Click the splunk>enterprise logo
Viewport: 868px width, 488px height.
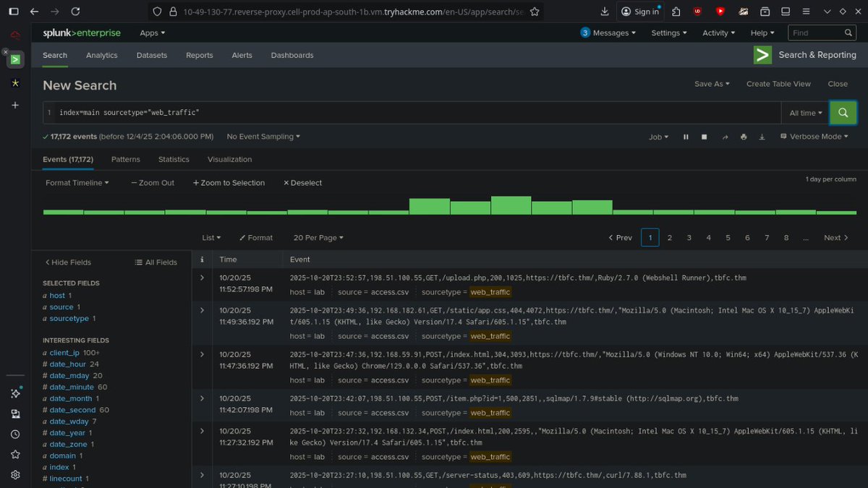tap(82, 33)
